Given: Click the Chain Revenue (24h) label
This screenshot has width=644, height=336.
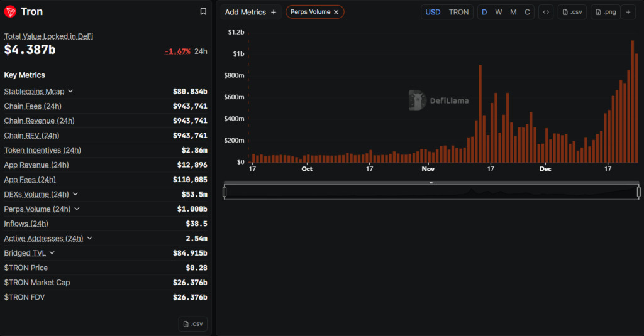Looking at the screenshot, I should click(x=40, y=121).
